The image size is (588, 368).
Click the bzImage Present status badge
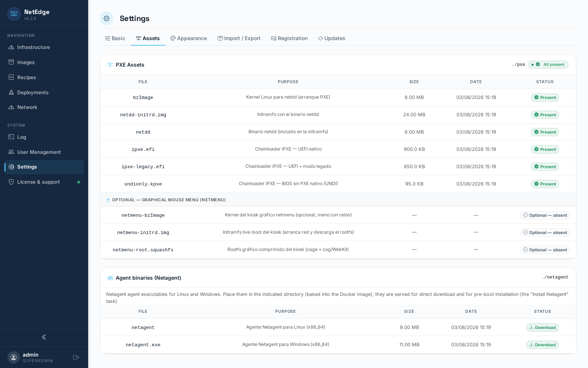tap(545, 98)
